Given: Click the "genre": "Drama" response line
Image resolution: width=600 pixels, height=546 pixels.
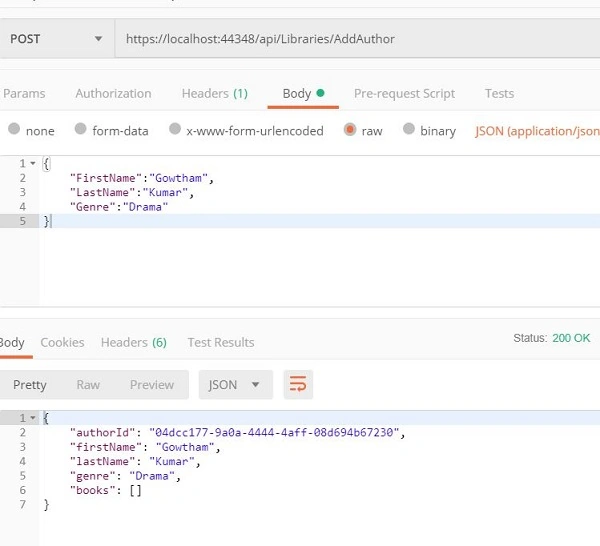Looking at the screenshot, I should 125,476.
